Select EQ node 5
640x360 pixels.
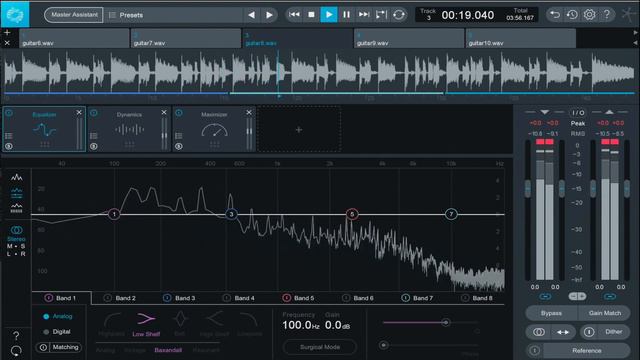click(352, 214)
